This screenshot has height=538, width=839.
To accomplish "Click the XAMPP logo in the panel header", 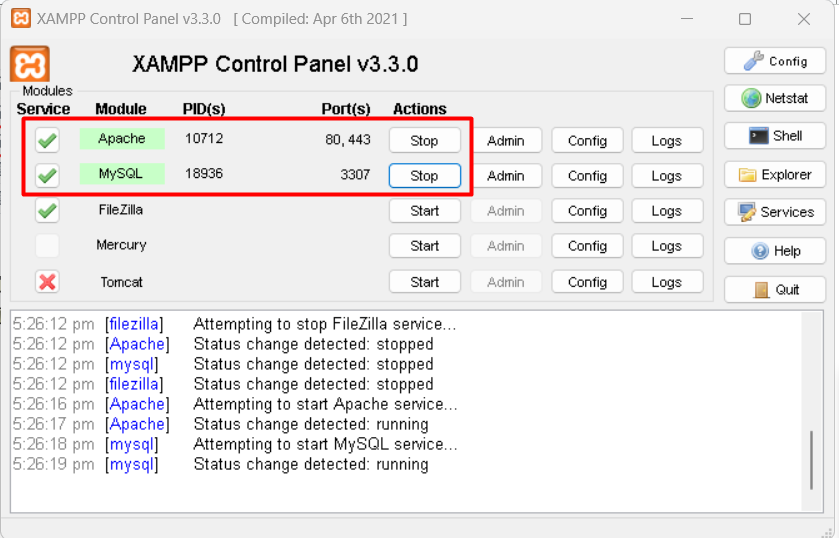I will 30,64.
